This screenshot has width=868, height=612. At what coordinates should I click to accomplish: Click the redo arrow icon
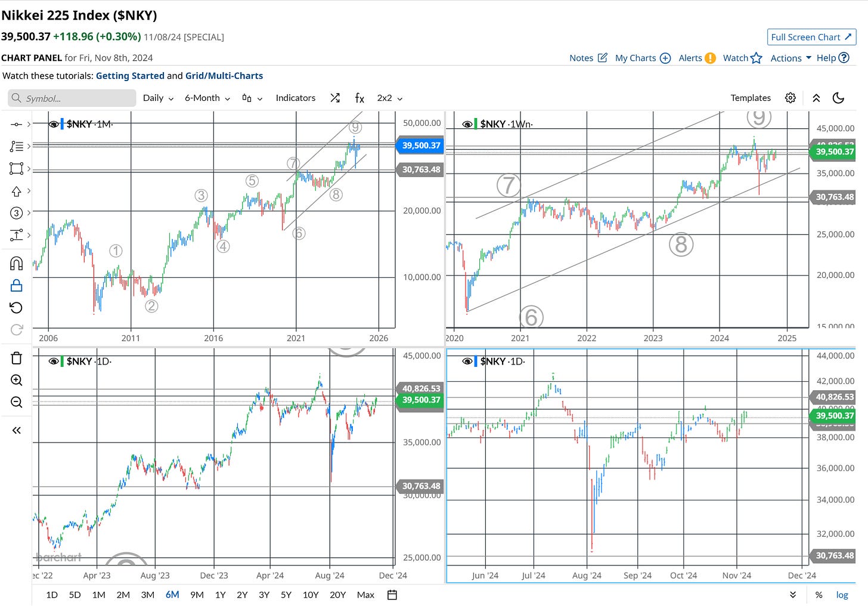pos(16,329)
